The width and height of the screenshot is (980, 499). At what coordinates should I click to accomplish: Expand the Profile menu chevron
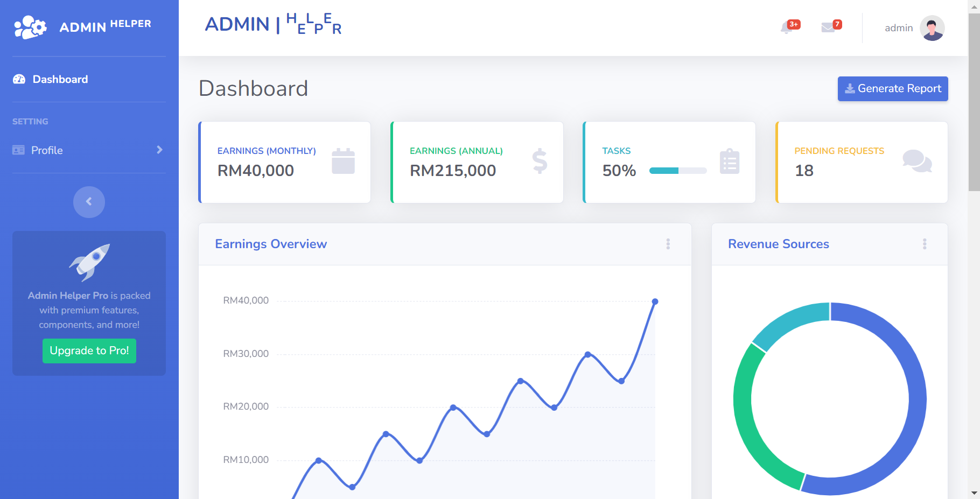pyautogui.click(x=159, y=150)
